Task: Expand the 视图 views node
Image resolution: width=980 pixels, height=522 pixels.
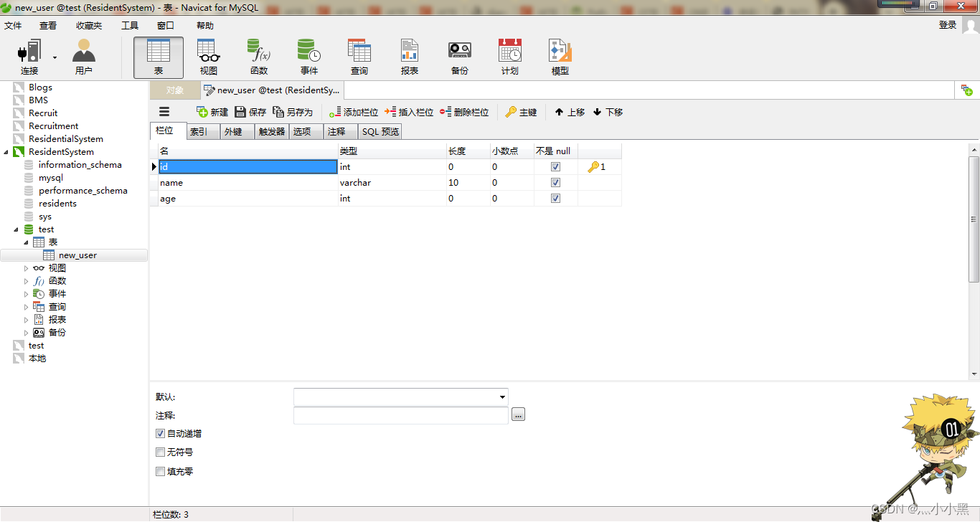Action: coord(27,268)
